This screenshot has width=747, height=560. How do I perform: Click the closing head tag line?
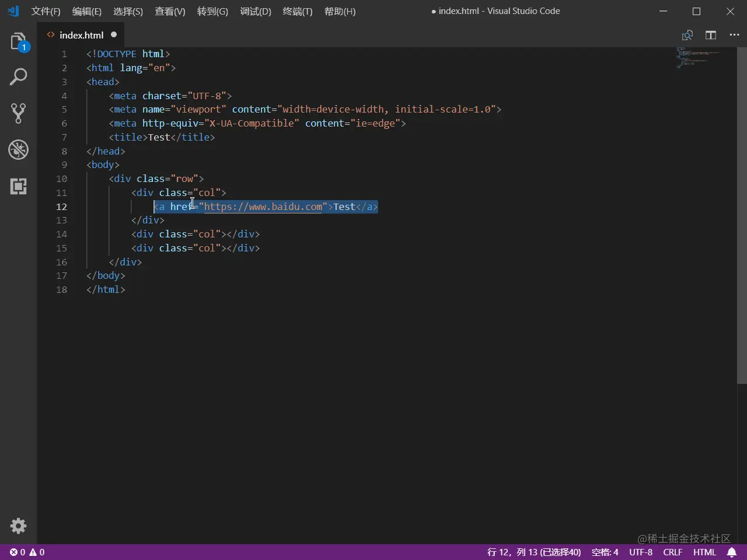pos(106,151)
